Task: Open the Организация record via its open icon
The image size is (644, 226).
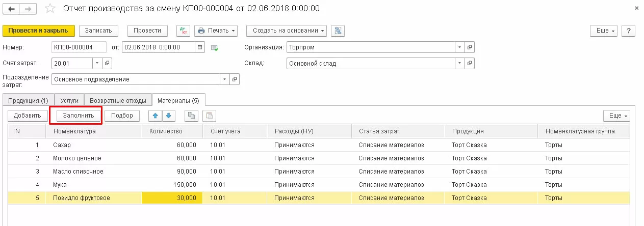Action: [470, 47]
